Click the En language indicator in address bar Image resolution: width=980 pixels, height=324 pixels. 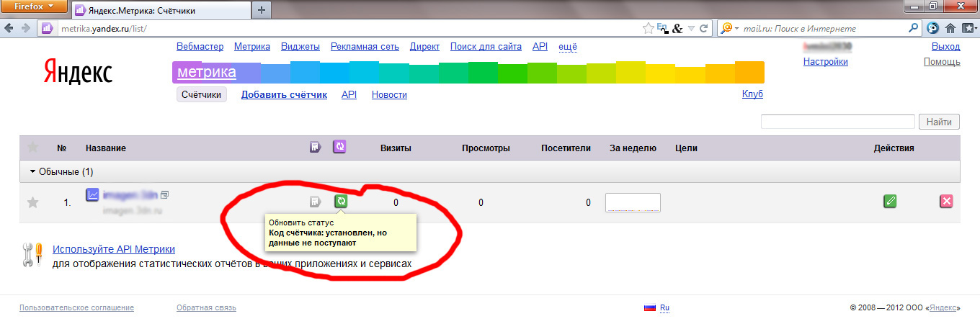[661, 28]
